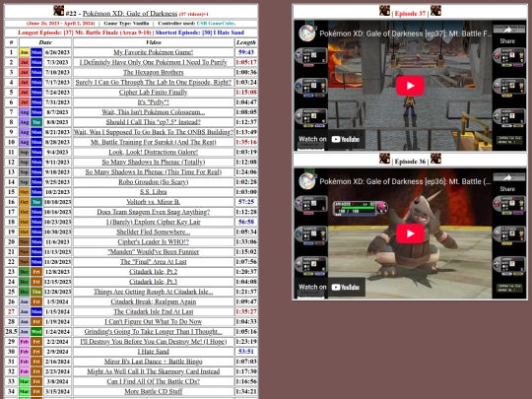The image size is (532, 399).
Task: Click Share icon on Episode 37 video
Action: coord(507,34)
